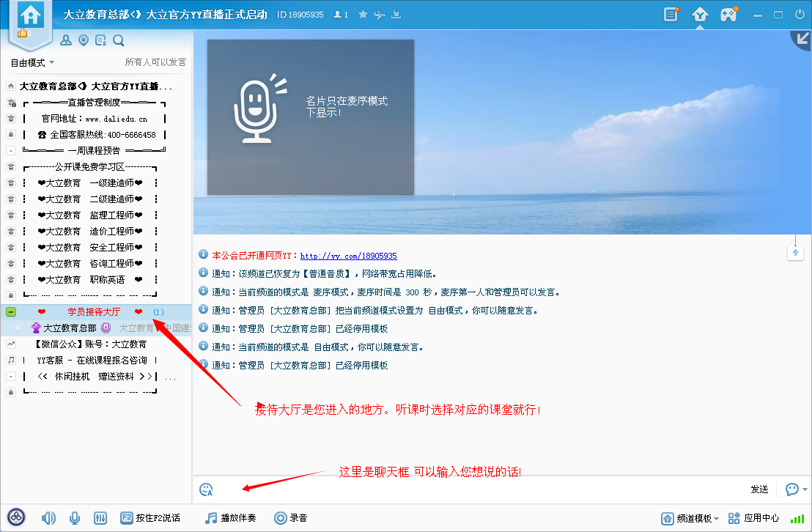
Task: Open the audio mixer settings icon
Action: click(x=100, y=518)
